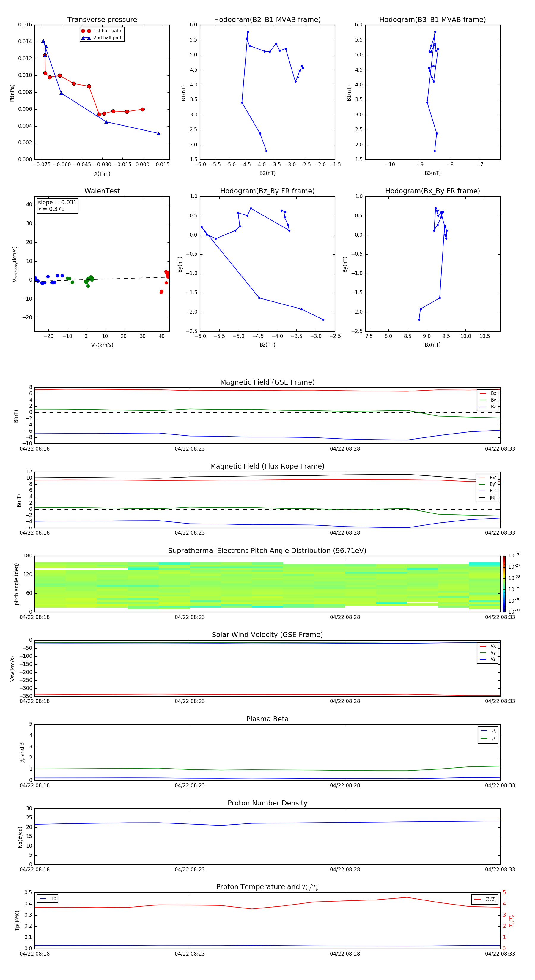Click the "Bz(nT)" x-axis label

click(267, 345)
